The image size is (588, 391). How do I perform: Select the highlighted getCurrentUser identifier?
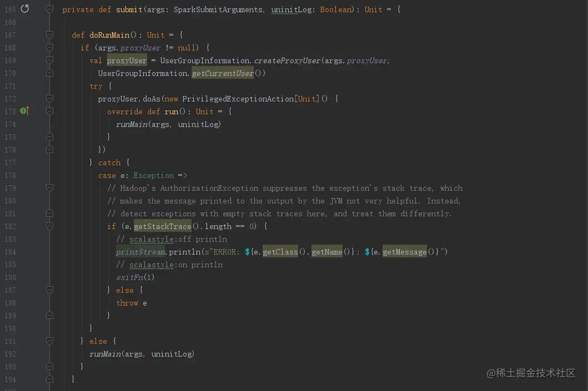(223, 73)
